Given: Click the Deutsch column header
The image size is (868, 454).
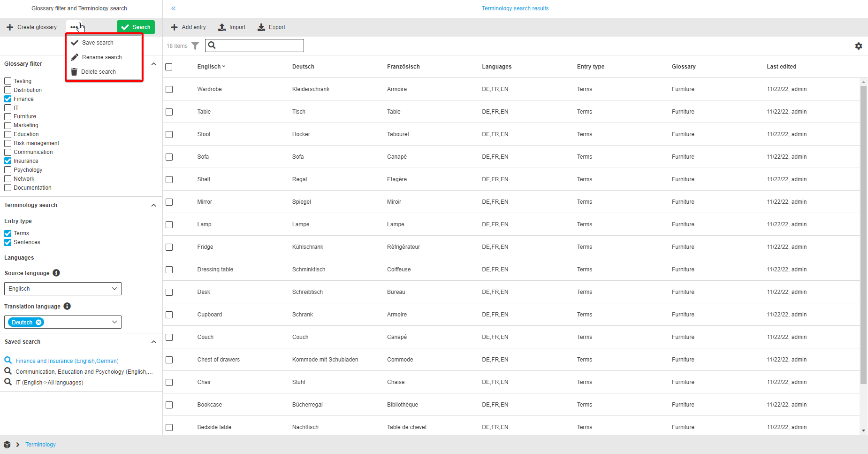Looking at the screenshot, I should point(303,67).
